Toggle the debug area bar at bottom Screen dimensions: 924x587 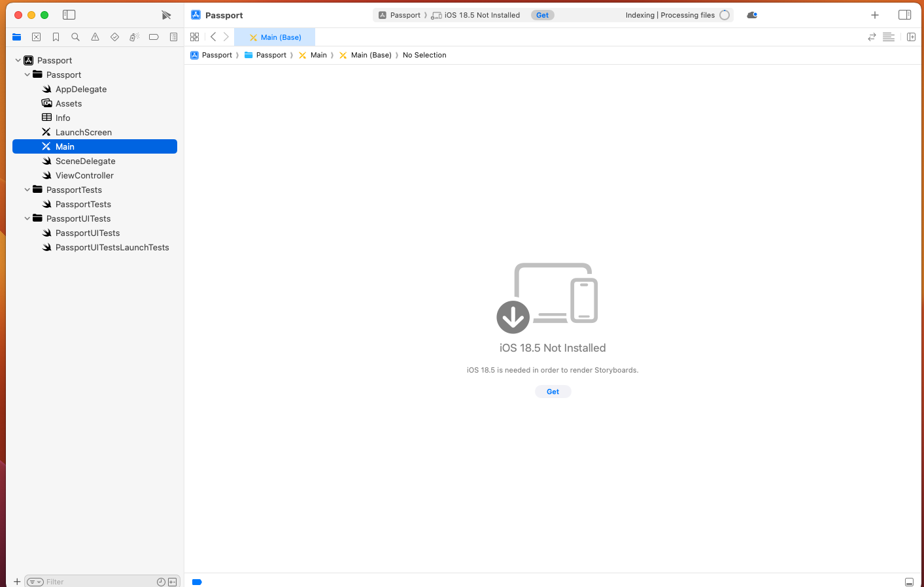tap(909, 582)
